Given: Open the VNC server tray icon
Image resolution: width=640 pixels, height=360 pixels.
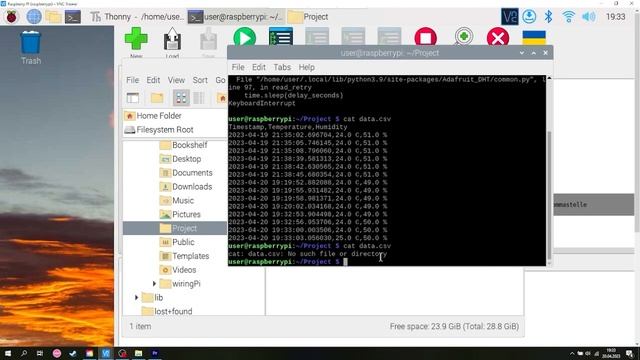Looking at the screenshot, I should [x=509, y=17].
